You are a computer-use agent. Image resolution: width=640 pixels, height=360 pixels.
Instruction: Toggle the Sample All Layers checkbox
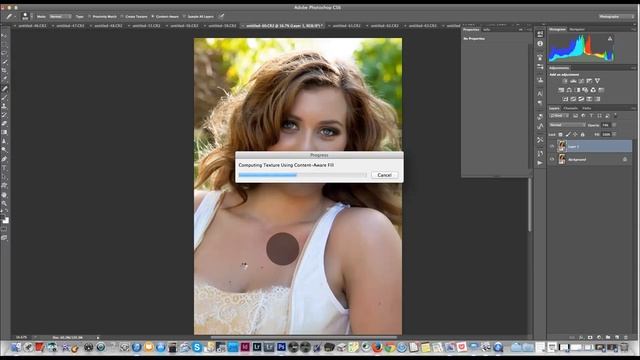point(184,17)
